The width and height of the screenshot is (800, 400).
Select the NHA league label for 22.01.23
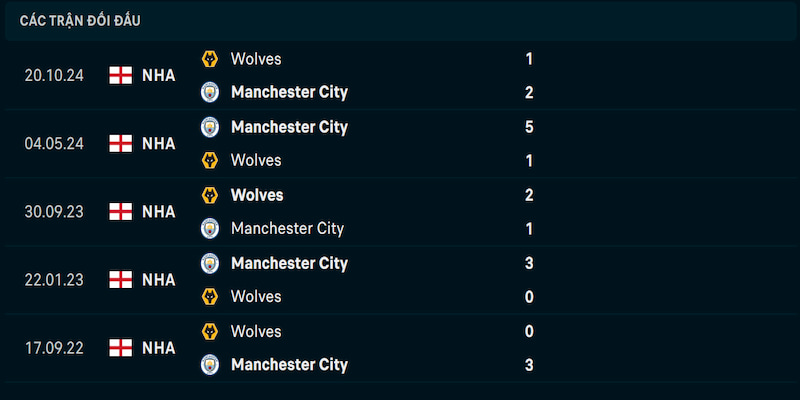[159, 280]
